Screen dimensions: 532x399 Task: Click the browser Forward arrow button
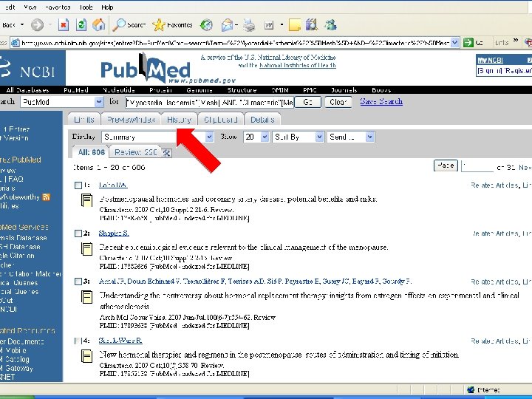click(38, 25)
